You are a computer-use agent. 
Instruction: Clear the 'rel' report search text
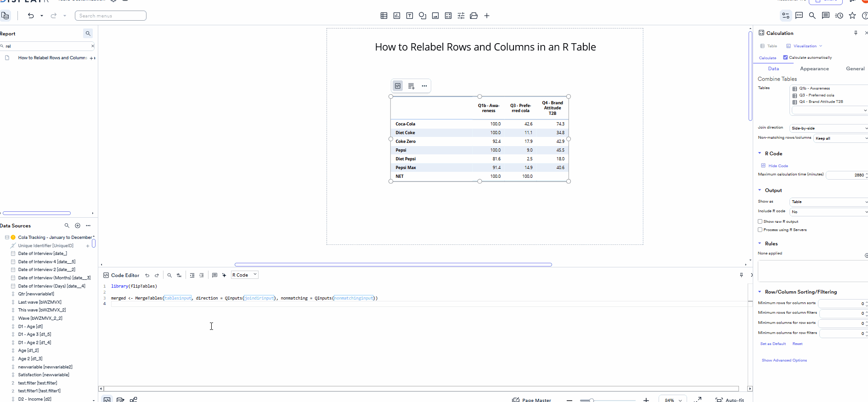tap(92, 46)
